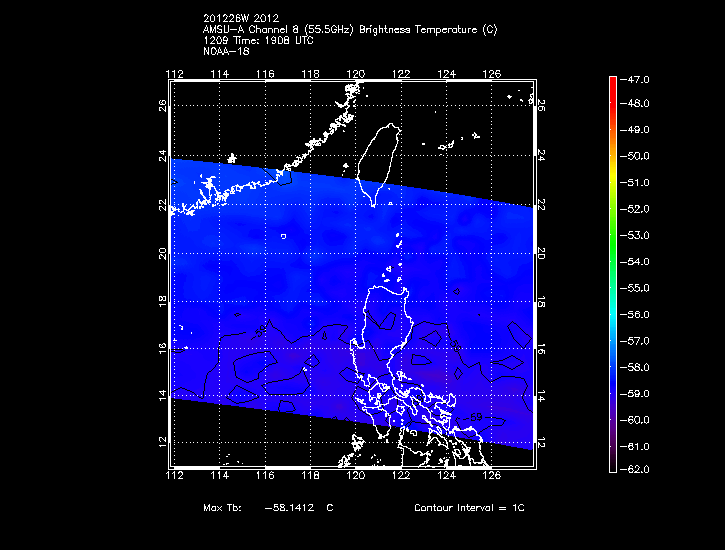Click colorbar label "-60.0"
This screenshot has width=725, height=550.
pos(634,420)
